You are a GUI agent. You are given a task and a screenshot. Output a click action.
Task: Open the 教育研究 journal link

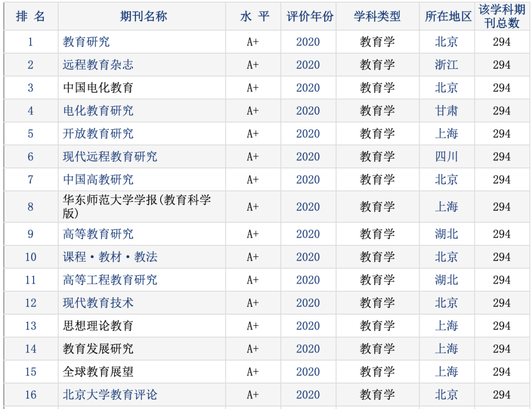pyautogui.click(x=86, y=42)
